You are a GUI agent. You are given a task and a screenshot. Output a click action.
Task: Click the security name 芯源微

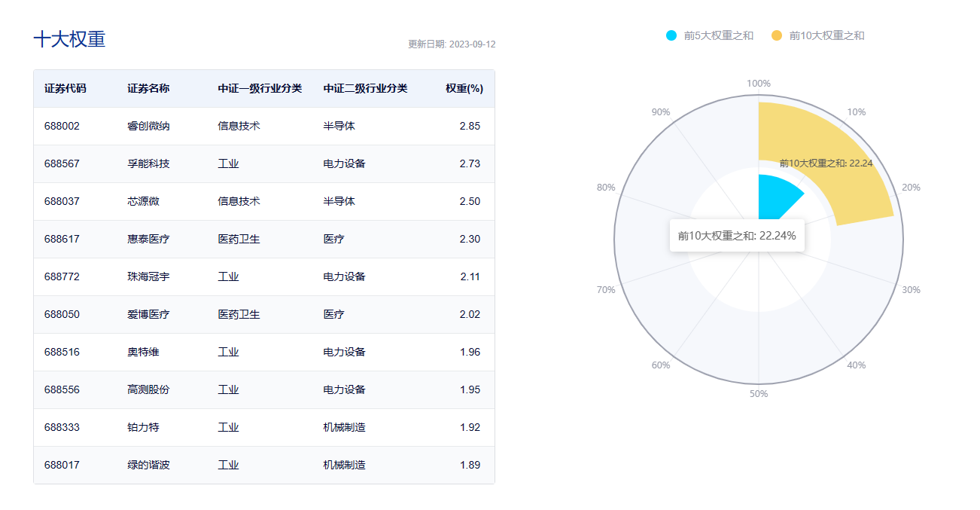click(x=143, y=201)
